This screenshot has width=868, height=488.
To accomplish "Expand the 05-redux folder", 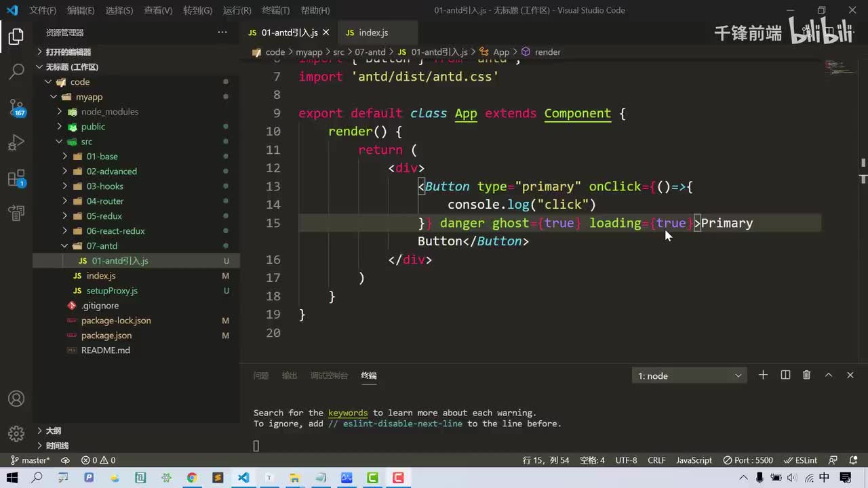I will click(136, 216).
